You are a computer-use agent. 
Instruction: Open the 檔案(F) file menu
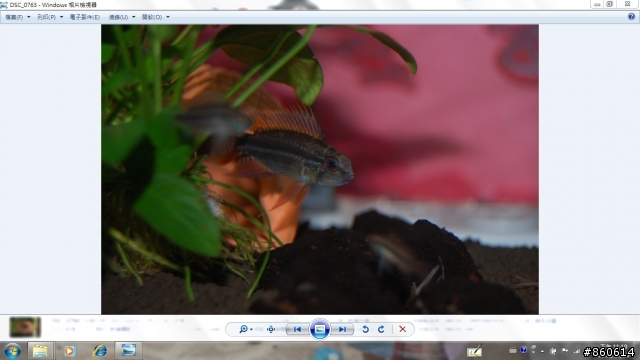coord(17,17)
